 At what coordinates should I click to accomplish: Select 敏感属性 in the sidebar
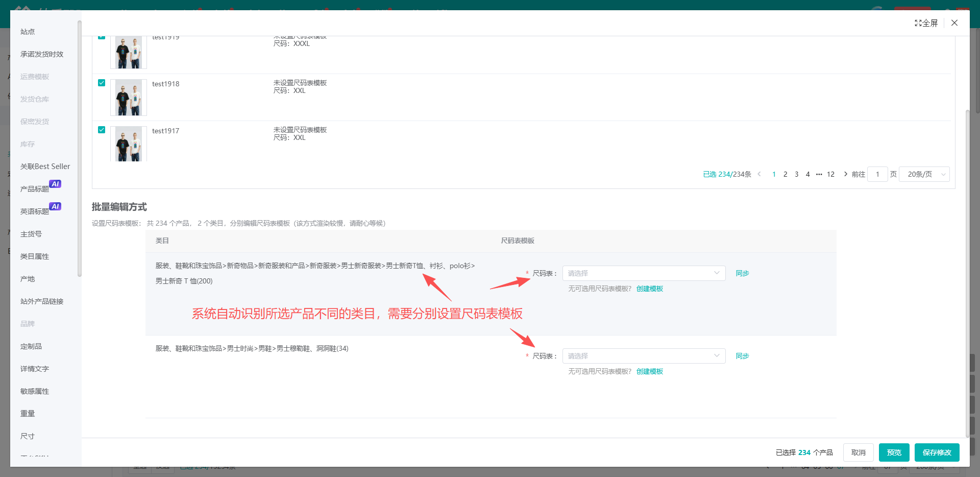tap(35, 391)
